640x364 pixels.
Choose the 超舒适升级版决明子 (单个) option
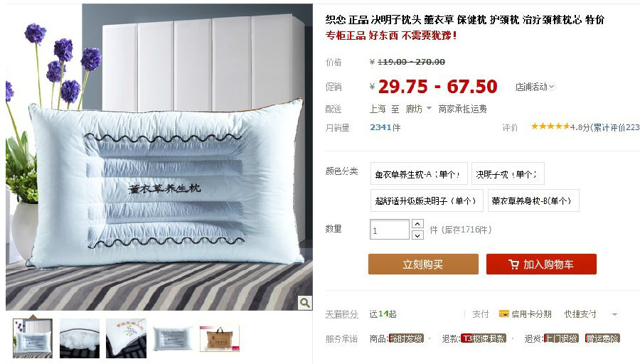[x=427, y=200]
